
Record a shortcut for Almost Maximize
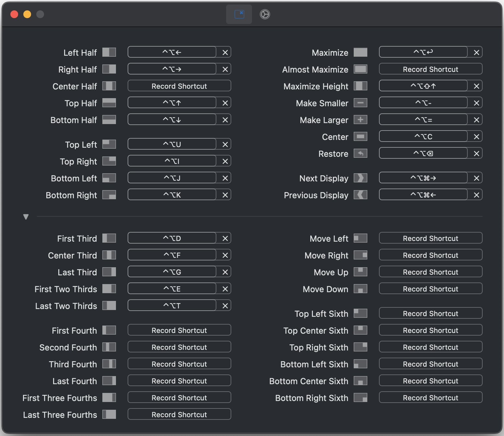(x=431, y=69)
